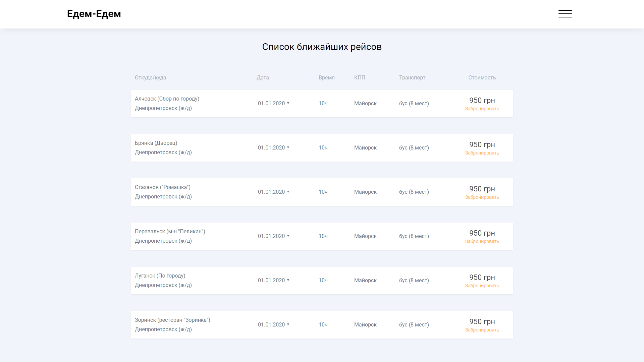
Task: Click the Едем-Едем site logo
Action: pyautogui.click(x=94, y=14)
